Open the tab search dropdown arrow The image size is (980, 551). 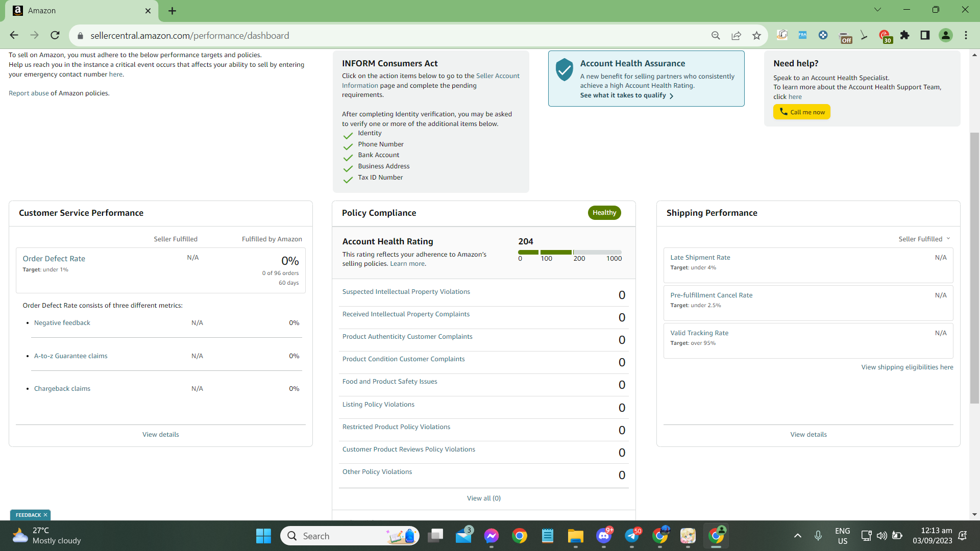[877, 10]
